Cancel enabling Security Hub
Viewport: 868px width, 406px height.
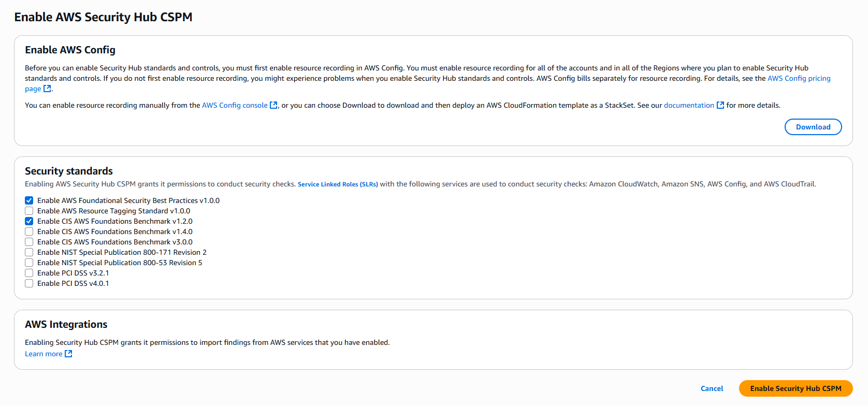click(x=712, y=388)
